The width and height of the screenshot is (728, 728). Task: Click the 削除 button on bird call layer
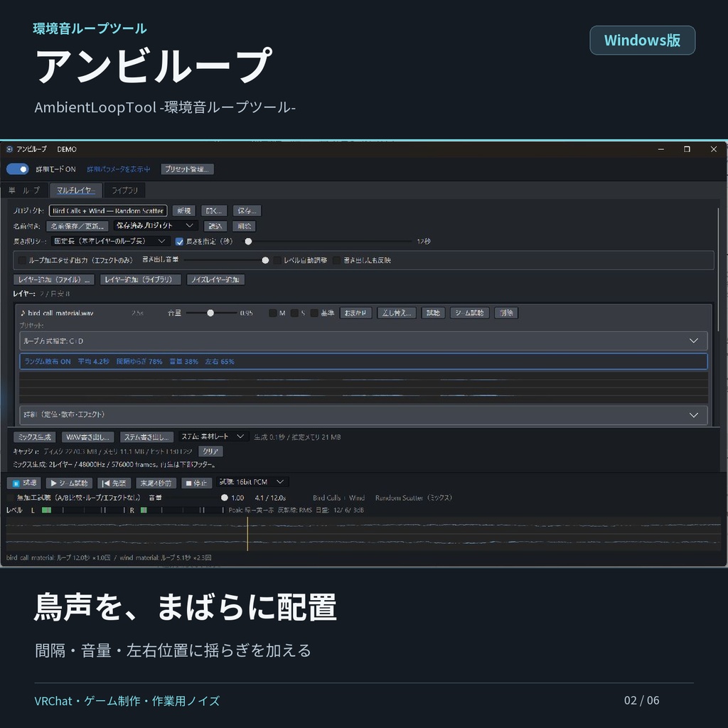point(506,313)
